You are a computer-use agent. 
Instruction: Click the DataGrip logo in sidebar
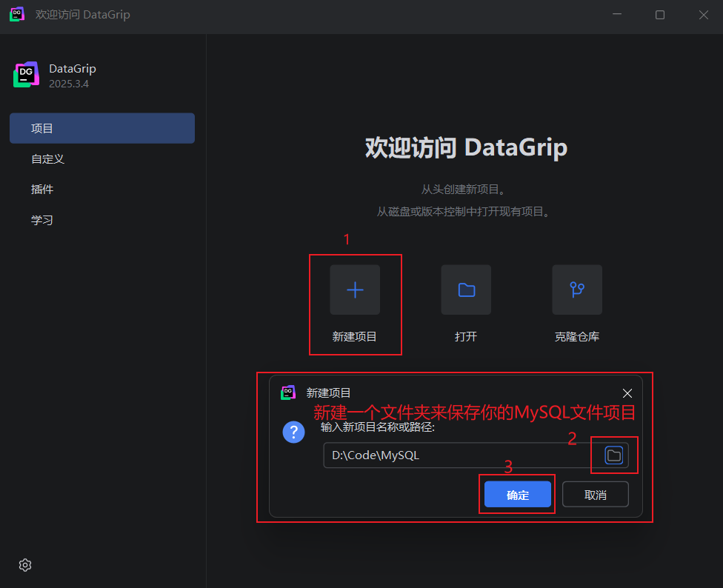26,75
